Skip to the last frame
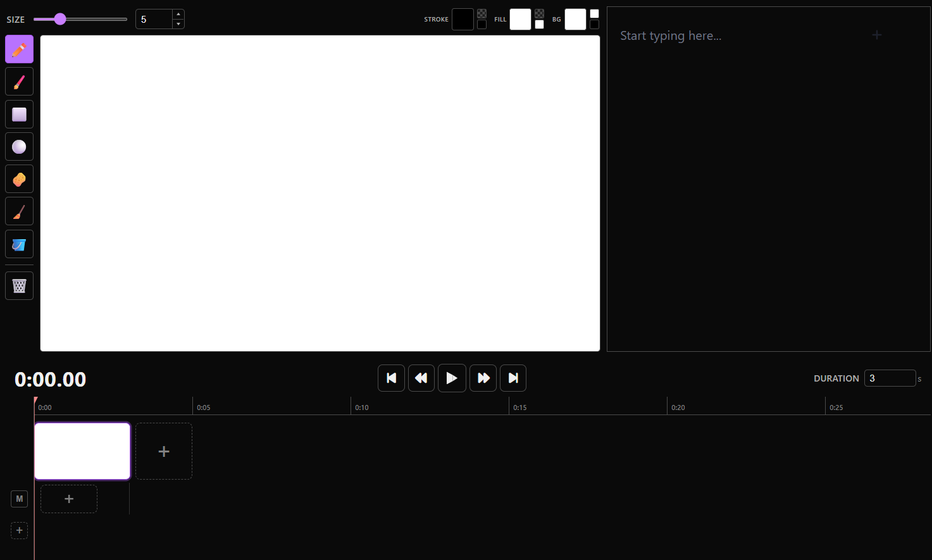The height and width of the screenshot is (560, 932). [513, 378]
